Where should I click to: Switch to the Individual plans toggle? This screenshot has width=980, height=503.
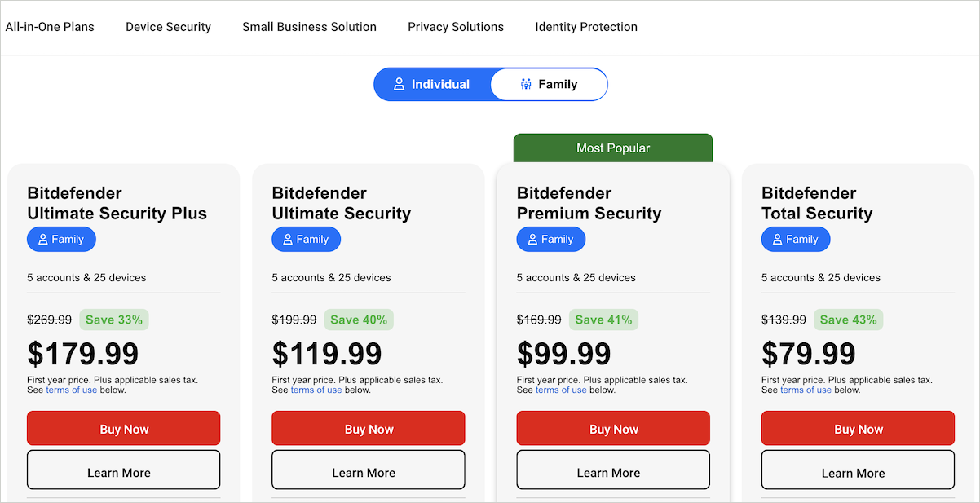coord(432,84)
